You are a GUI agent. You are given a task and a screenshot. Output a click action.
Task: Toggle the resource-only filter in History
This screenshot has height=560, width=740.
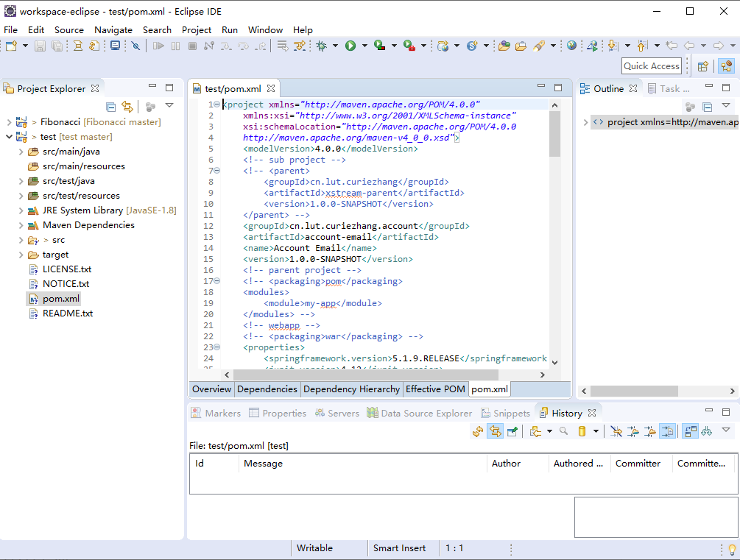click(667, 431)
